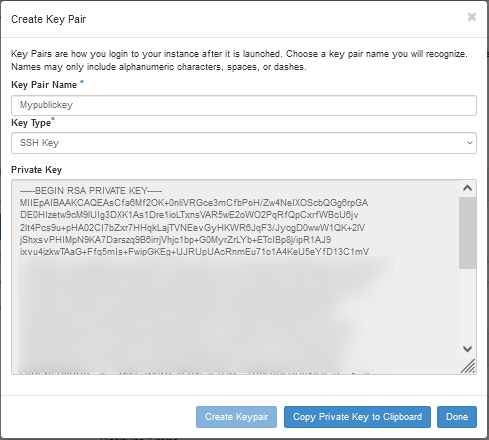The width and height of the screenshot is (489, 440).
Task: Click the key line starting with MIIEpAIBAAKCAQEA
Action: (194, 203)
